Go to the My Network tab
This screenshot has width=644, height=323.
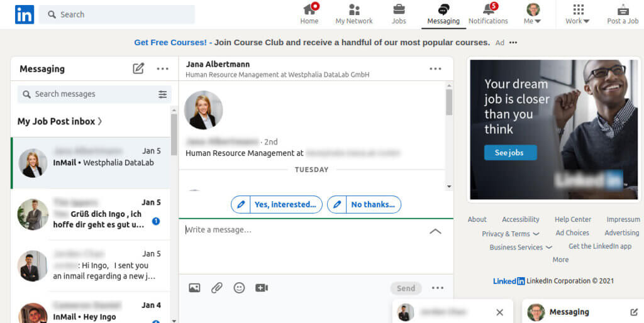354,14
